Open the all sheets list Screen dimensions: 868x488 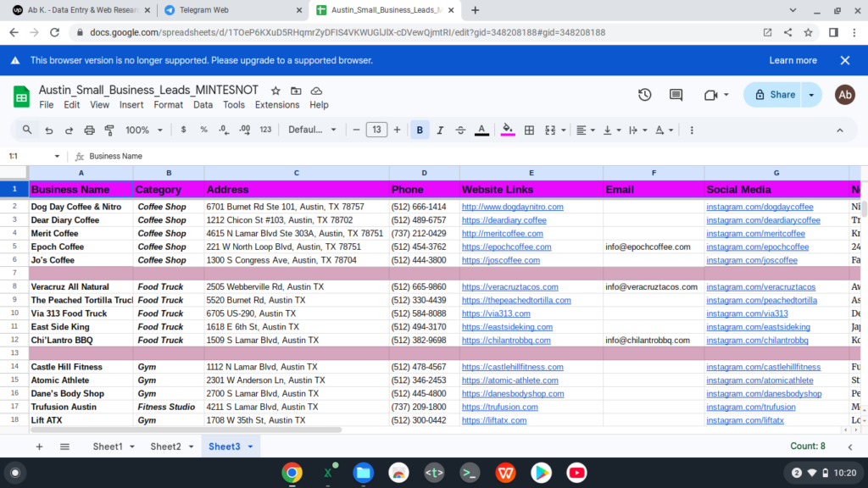(x=64, y=446)
